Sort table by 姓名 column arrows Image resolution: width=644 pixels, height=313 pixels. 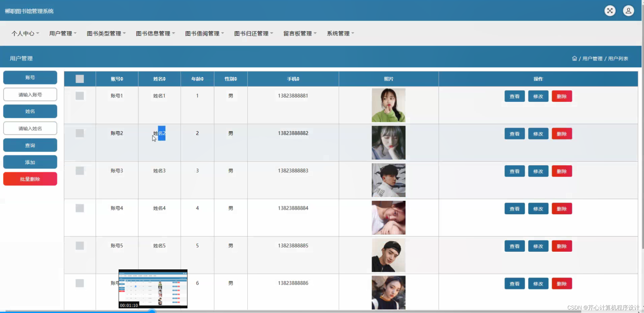[164, 79]
